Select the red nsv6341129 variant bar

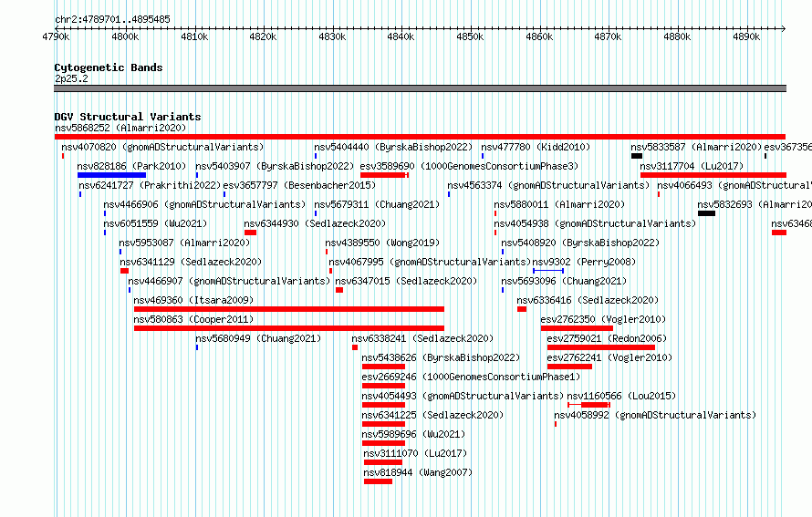[x=124, y=271]
